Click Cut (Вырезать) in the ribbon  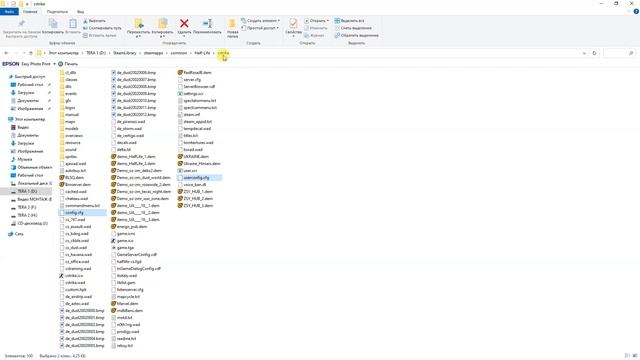click(94, 21)
